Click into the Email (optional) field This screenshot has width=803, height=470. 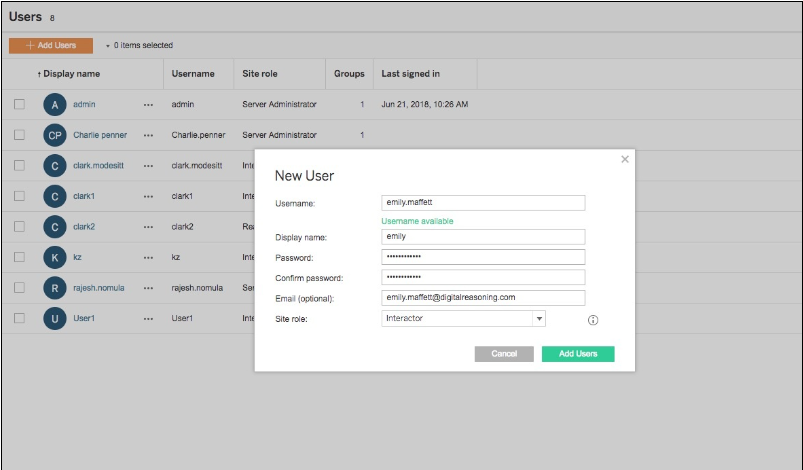point(483,298)
